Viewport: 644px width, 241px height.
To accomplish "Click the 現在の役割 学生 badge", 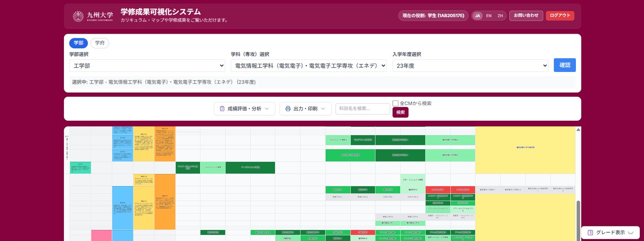I will pos(433,16).
